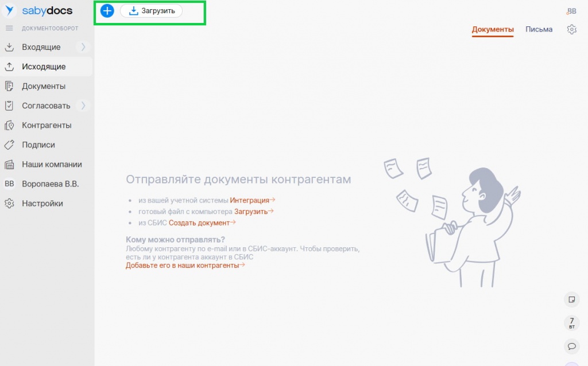Open Воропаева В.В. profile entry

50,184
